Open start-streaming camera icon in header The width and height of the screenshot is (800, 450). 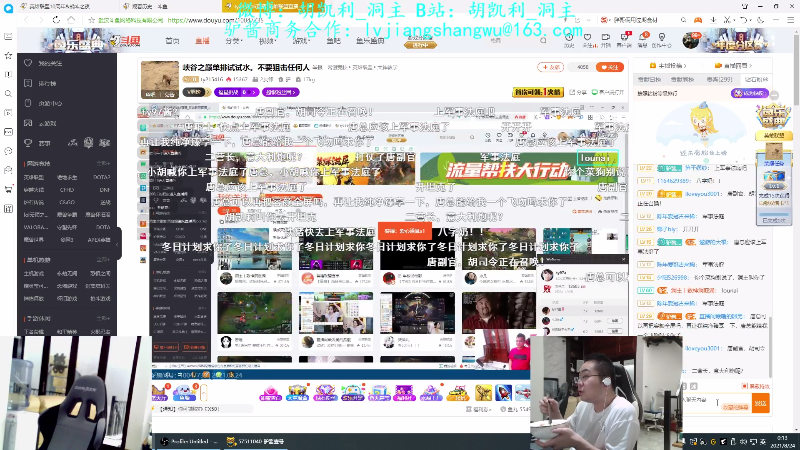point(606,39)
